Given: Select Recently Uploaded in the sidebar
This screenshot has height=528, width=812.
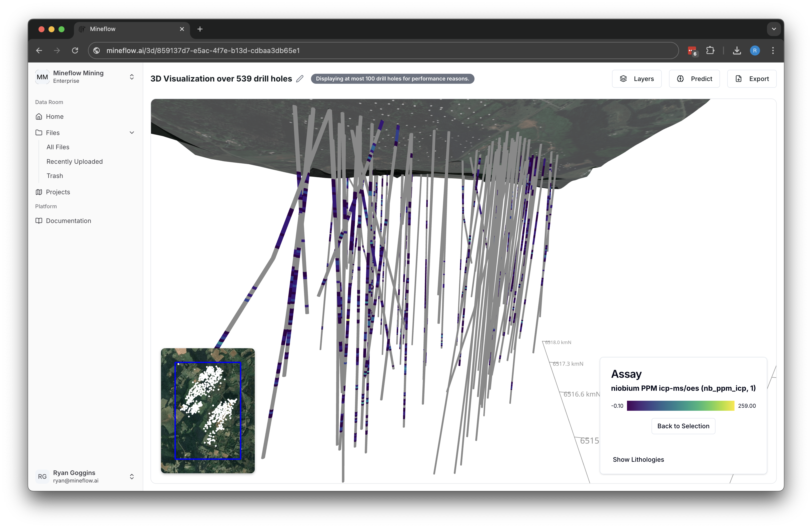Looking at the screenshot, I should tap(74, 161).
